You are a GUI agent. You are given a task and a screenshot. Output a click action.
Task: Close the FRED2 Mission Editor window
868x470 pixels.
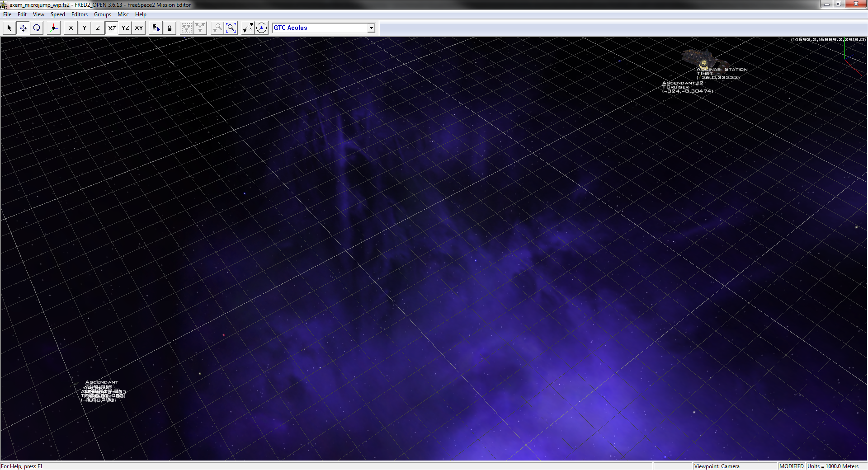pos(856,4)
